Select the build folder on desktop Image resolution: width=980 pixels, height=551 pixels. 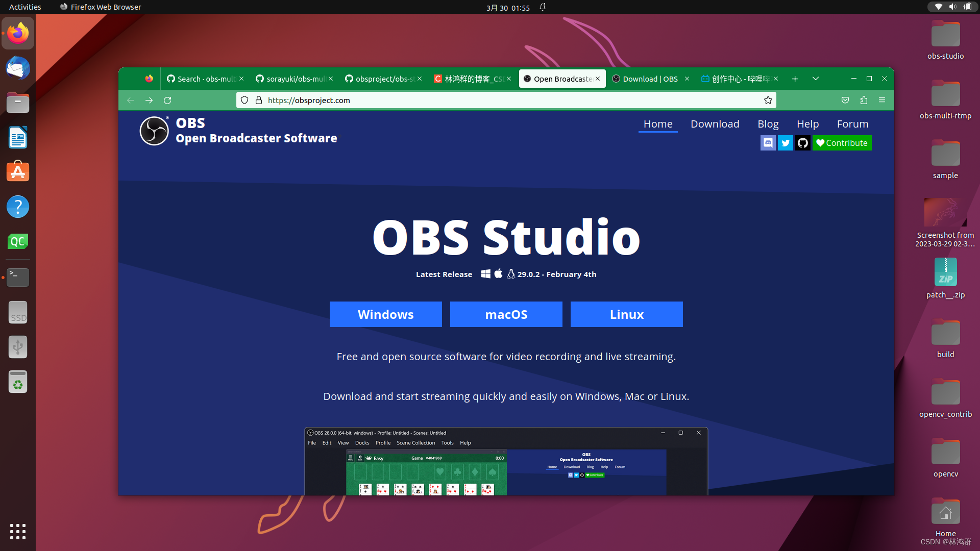tap(945, 339)
